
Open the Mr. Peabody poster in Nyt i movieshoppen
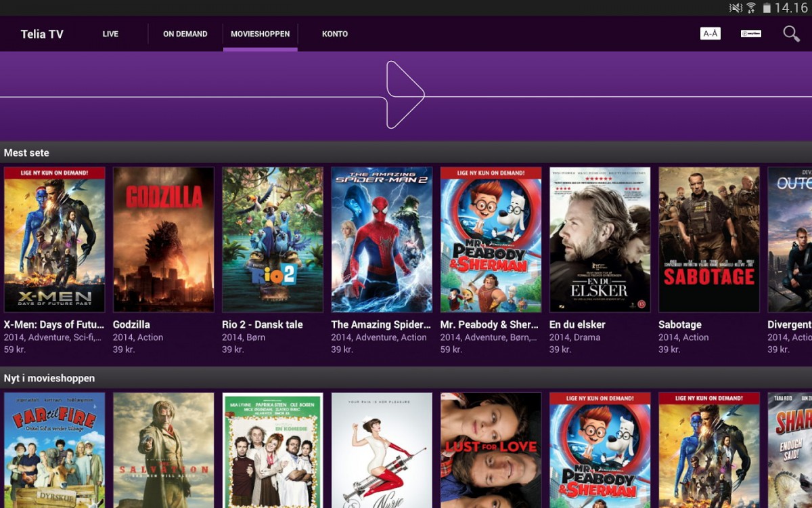click(600, 450)
